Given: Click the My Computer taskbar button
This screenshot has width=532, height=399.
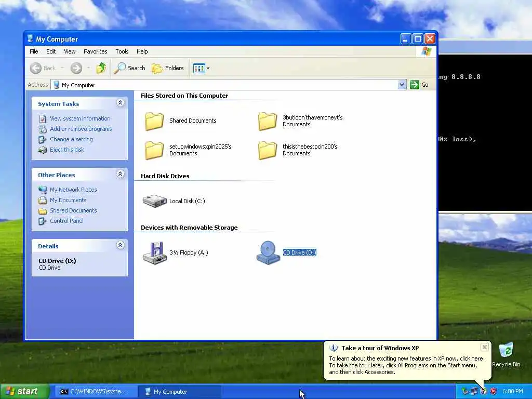Looking at the screenshot, I should click(179, 392).
